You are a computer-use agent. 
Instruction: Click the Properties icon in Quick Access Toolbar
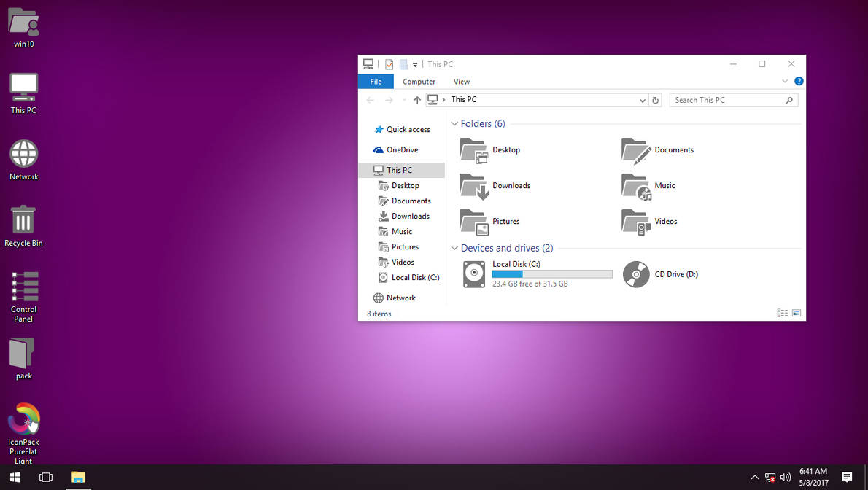pyautogui.click(x=389, y=64)
